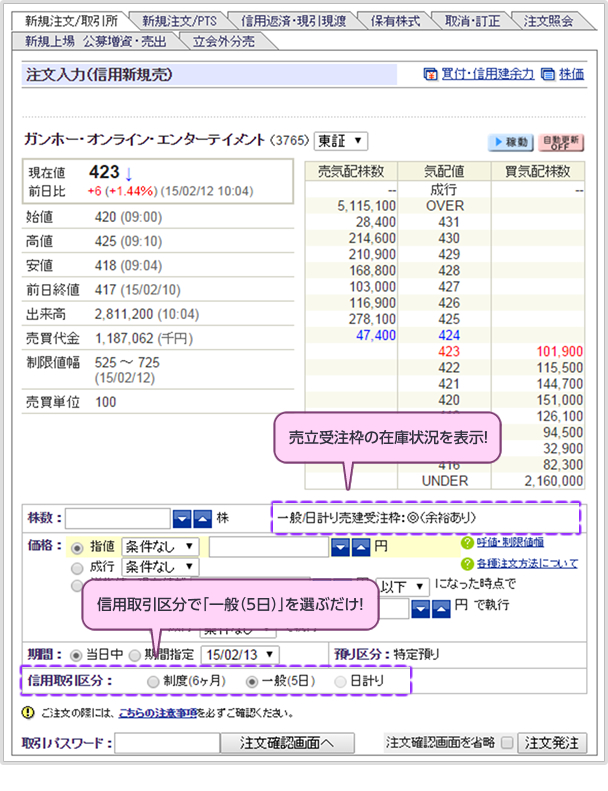This screenshot has width=608, height=791.
Task: Open 条件なし dropdown next to 指値
Action: click(x=160, y=547)
